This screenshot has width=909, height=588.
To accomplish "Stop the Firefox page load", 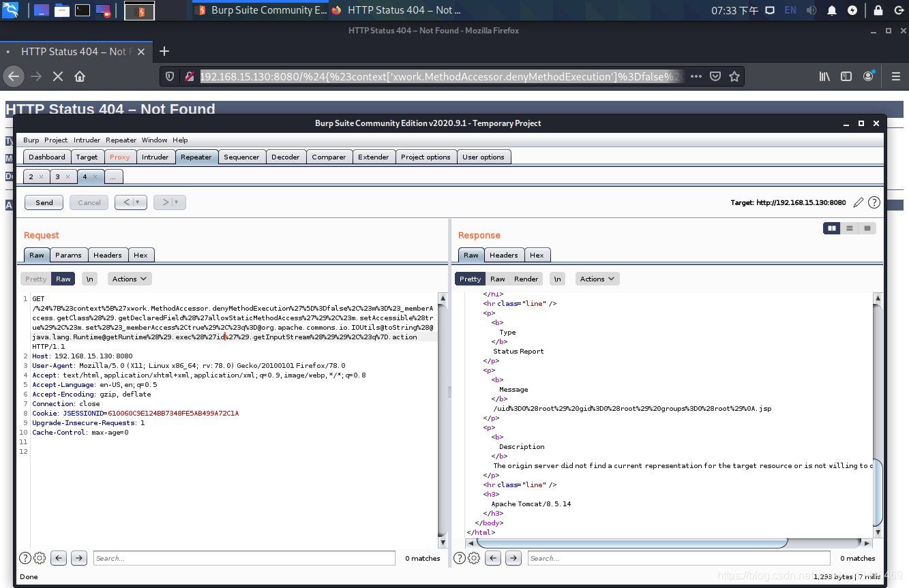I will pyautogui.click(x=58, y=76).
